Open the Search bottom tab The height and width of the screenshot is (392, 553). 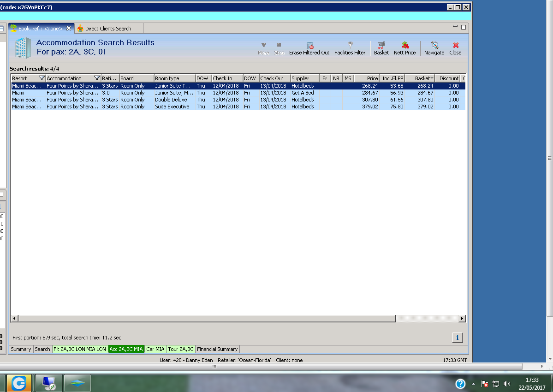42,349
